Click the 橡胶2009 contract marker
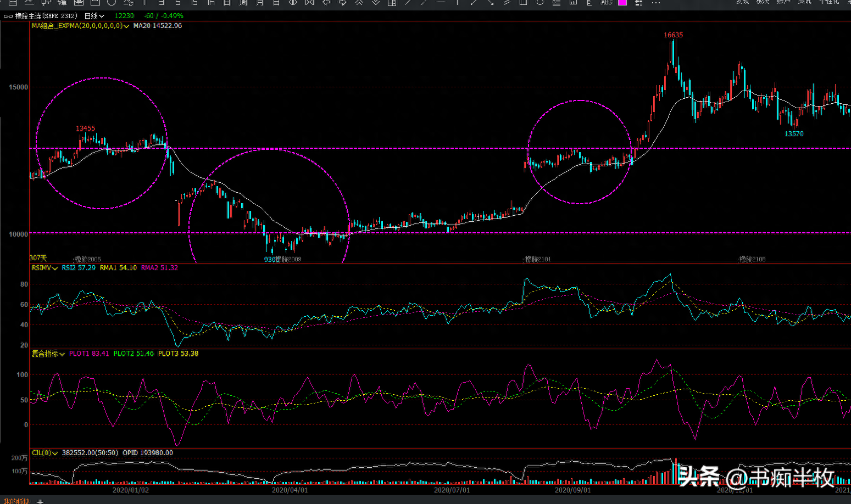This screenshot has height=504, width=851. (x=288, y=259)
